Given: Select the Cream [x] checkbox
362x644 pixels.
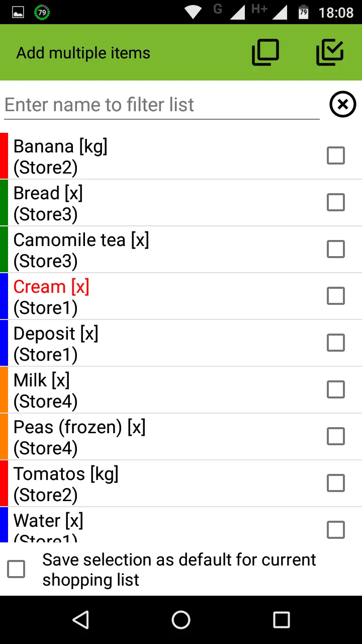Looking at the screenshot, I should pos(336,296).
